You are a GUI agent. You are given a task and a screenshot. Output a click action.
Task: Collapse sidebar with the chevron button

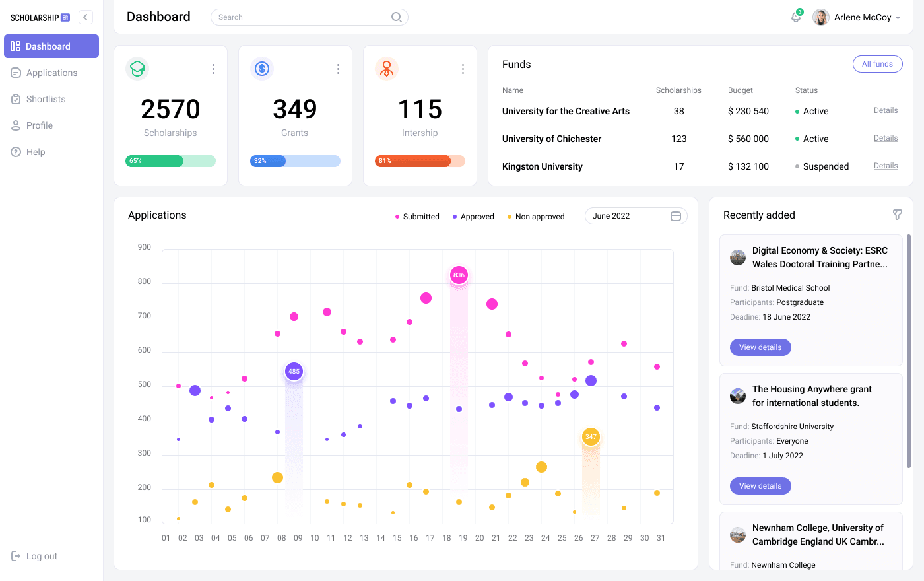click(x=85, y=17)
